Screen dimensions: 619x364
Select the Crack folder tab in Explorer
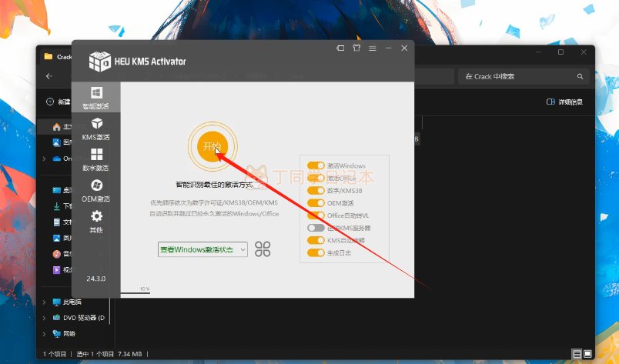pyautogui.click(x=58, y=57)
